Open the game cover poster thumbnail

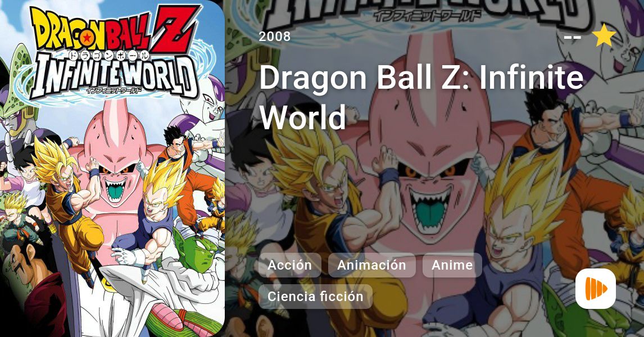(112, 168)
